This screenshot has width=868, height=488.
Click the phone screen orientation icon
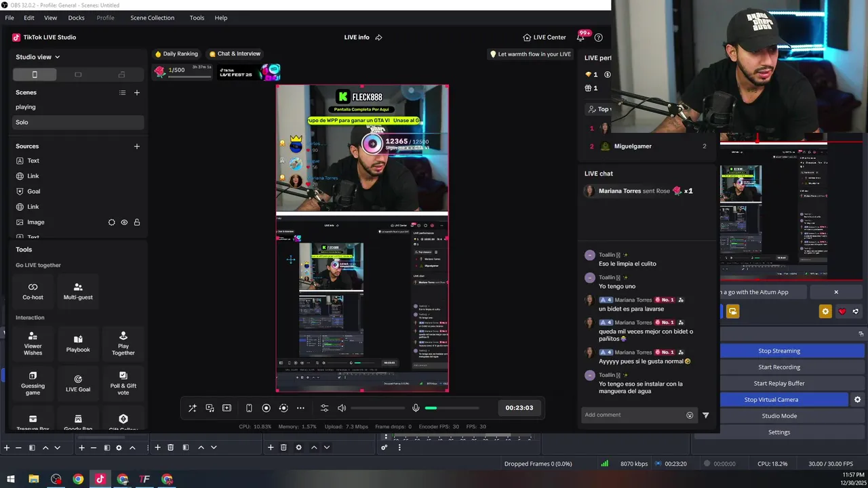click(249, 408)
